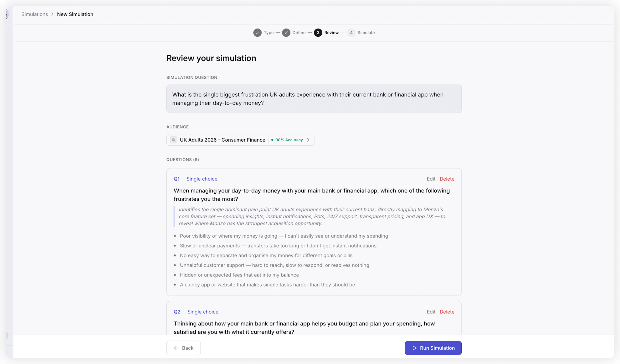This screenshot has width=620, height=364.
Task: Click the play icon in Run Simulation
Action: click(415, 348)
